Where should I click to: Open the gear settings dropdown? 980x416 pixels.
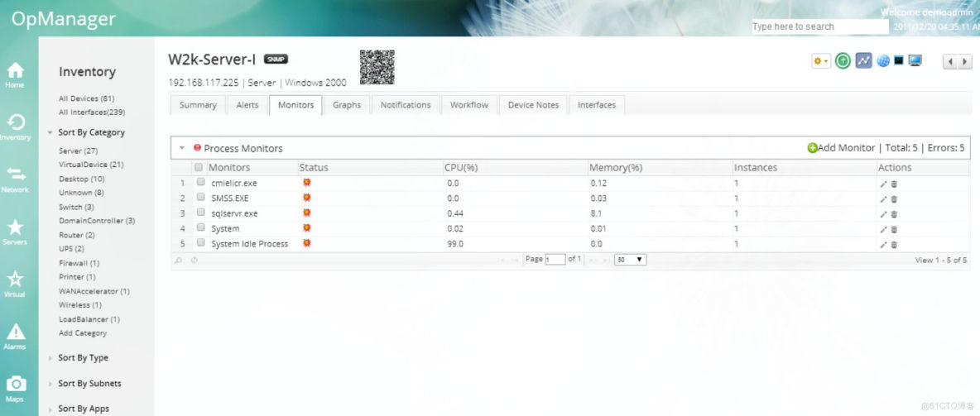pos(820,61)
